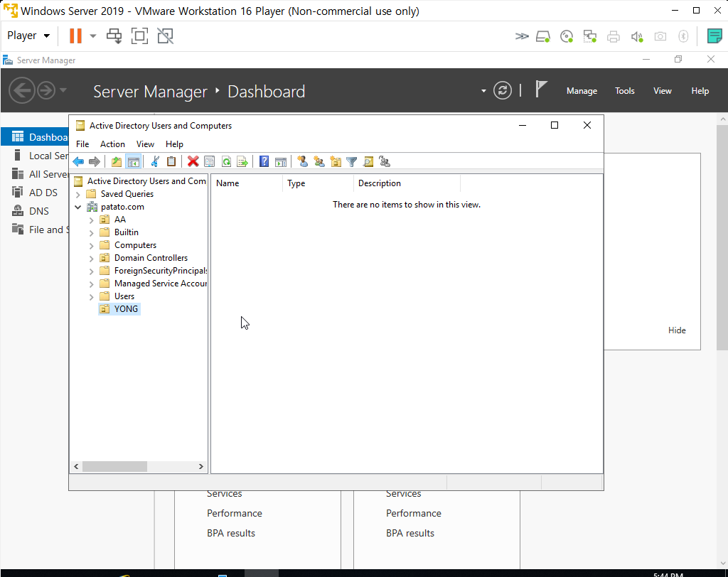Expand the Domain Controllers node
Screen dimensions: 728x577
click(x=92, y=258)
